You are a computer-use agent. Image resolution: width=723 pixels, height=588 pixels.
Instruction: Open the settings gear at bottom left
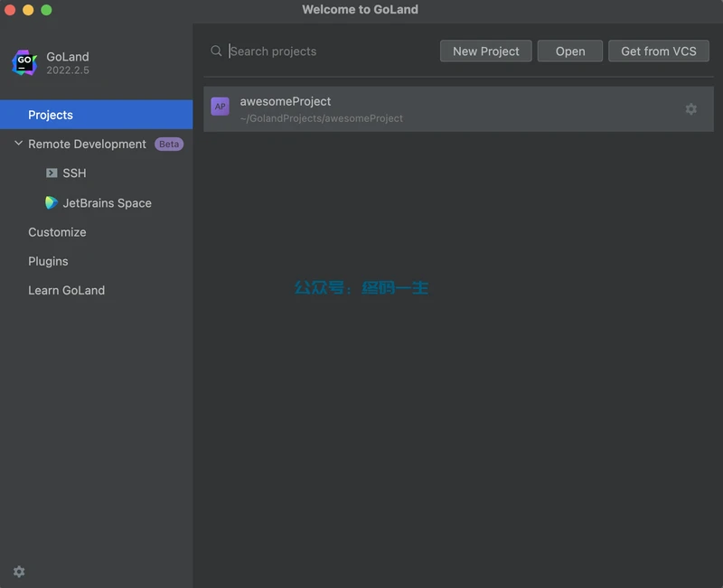(19, 572)
